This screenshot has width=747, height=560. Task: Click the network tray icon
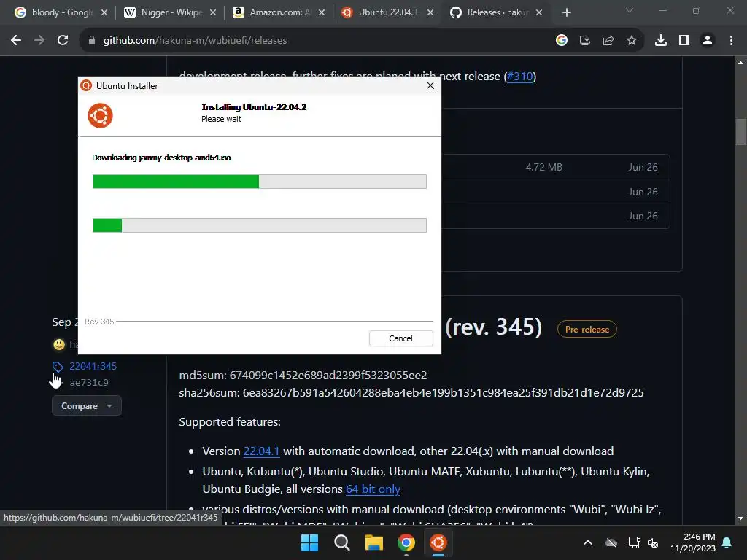(x=634, y=542)
